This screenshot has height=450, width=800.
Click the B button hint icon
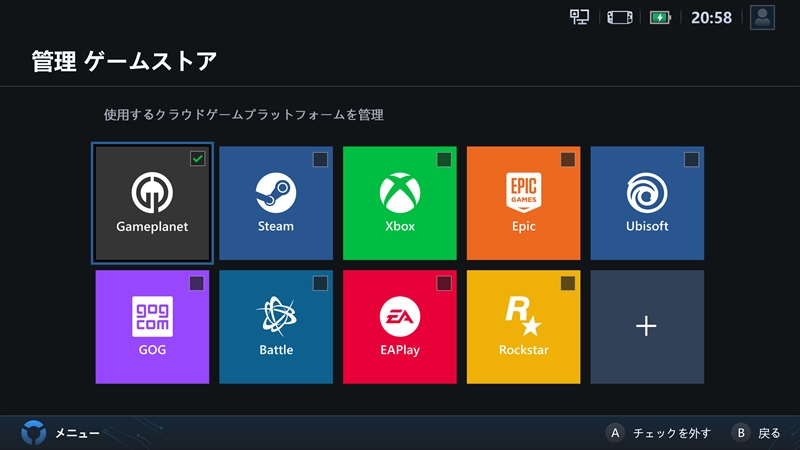click(740, 433)
